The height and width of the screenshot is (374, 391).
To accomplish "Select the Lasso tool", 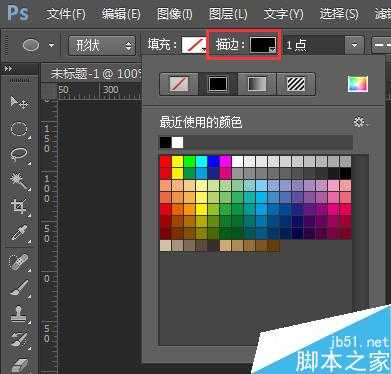I will 19,155.
